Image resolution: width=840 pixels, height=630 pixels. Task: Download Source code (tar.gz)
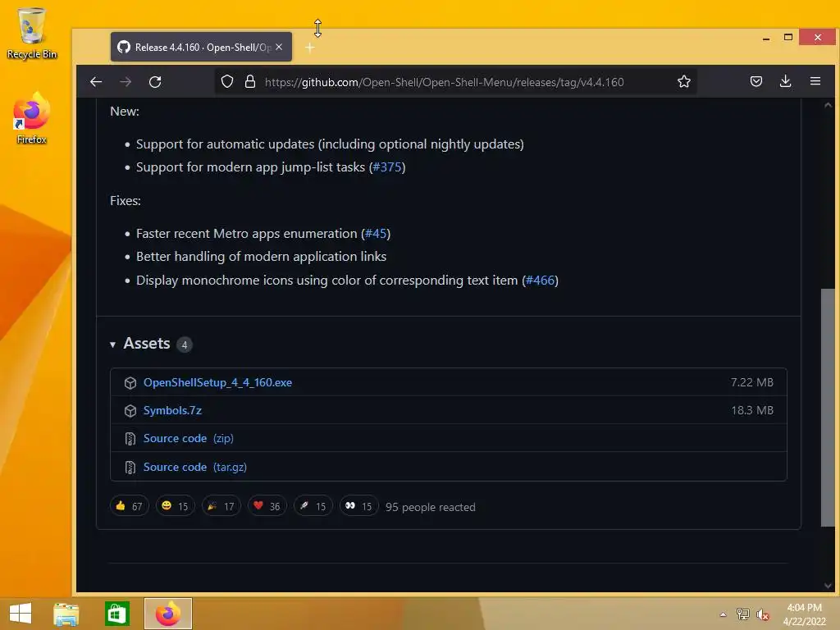point(195,467)
